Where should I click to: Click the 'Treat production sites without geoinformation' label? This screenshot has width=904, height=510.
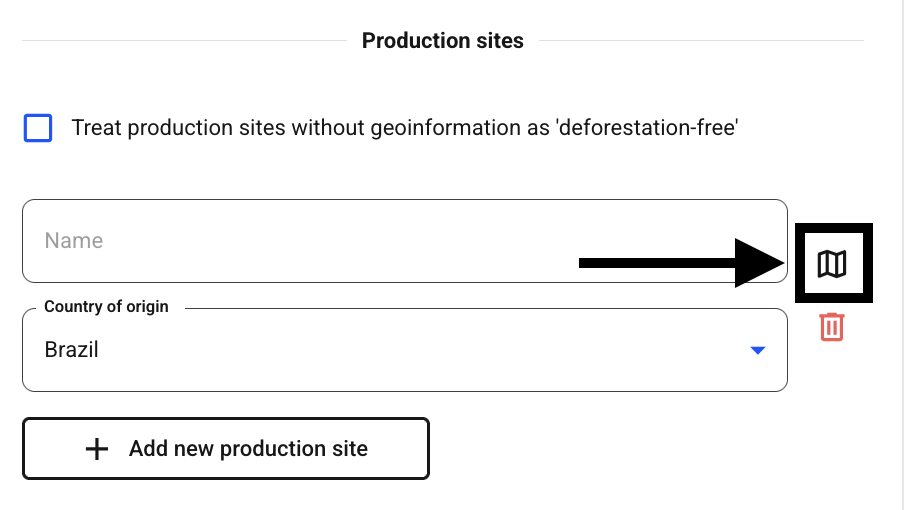click(405, 127)
